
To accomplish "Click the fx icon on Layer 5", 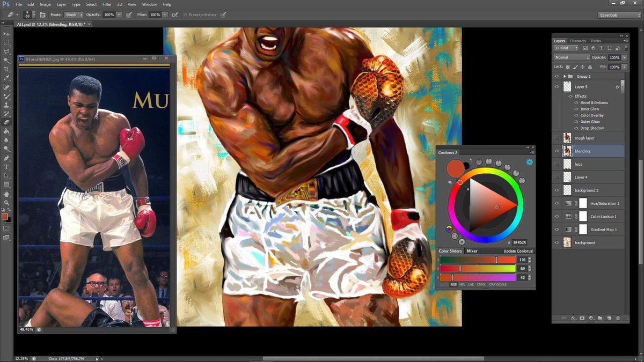I will pyautogui.click(x=617, y=87).
